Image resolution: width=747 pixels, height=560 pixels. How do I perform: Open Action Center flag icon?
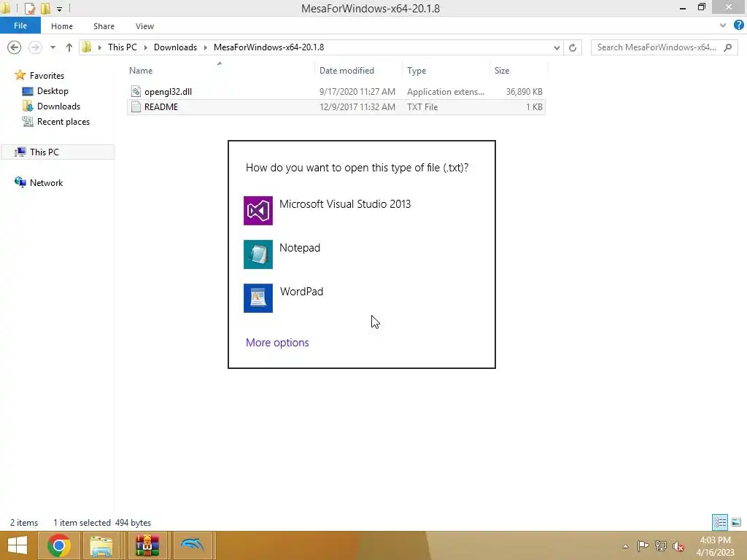tap(643, 545)
